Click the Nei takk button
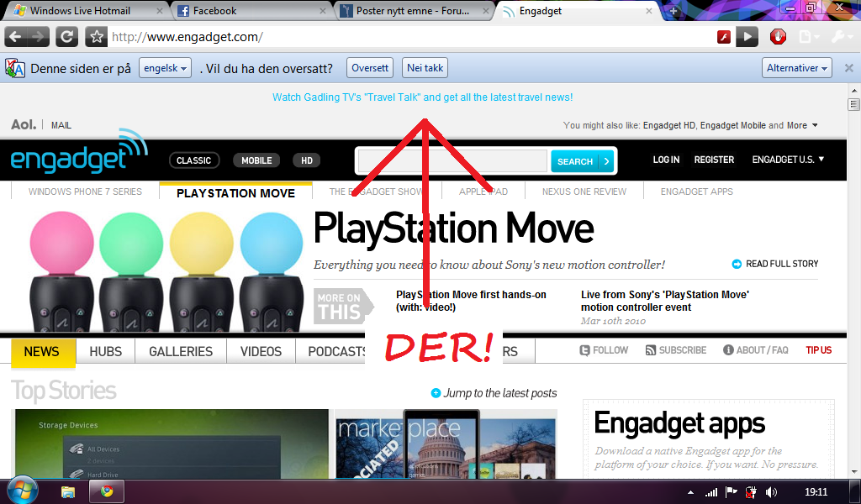Screen dimensions: 861x504 [425, 68]
